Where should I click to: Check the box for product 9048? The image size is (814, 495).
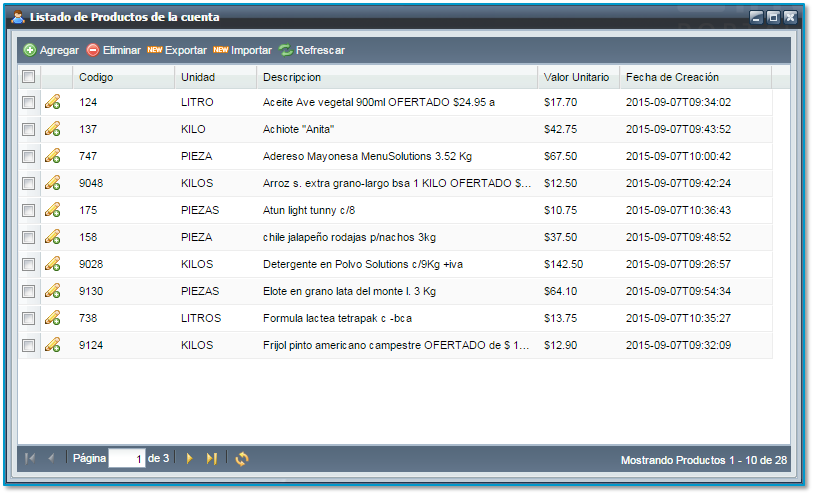pos(29,183)
